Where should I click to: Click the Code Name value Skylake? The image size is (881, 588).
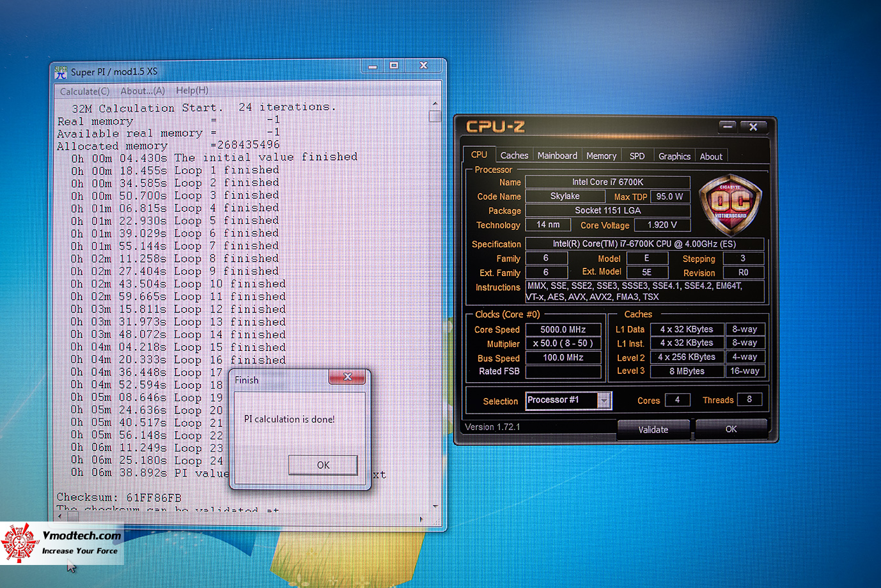pos(565,196)
